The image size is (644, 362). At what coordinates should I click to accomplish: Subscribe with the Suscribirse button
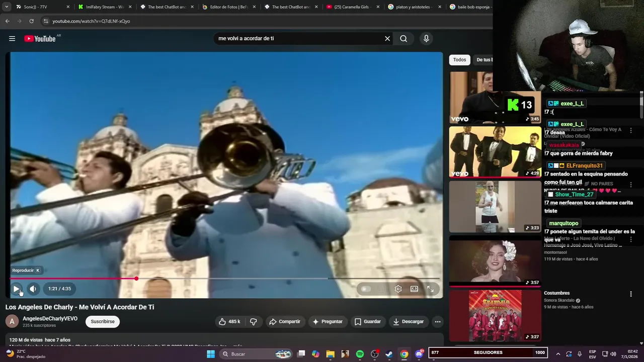(x=103, y=322)
